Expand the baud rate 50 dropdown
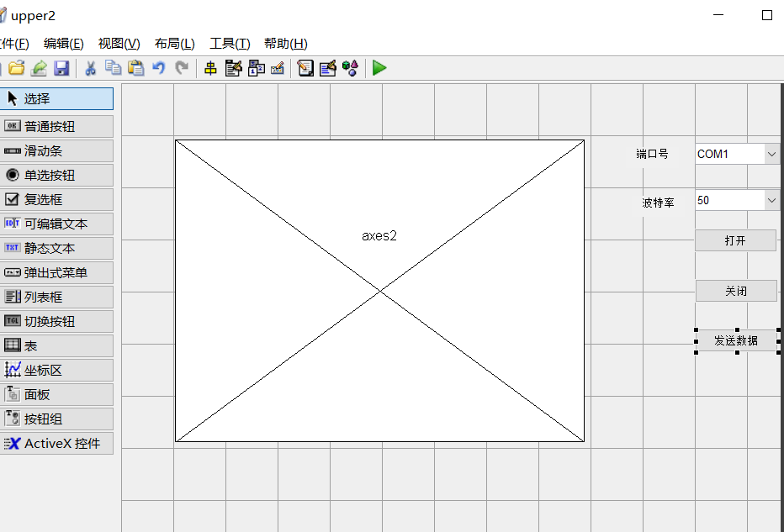The width and height of the screenshot is (784, 532). point(771,200)
